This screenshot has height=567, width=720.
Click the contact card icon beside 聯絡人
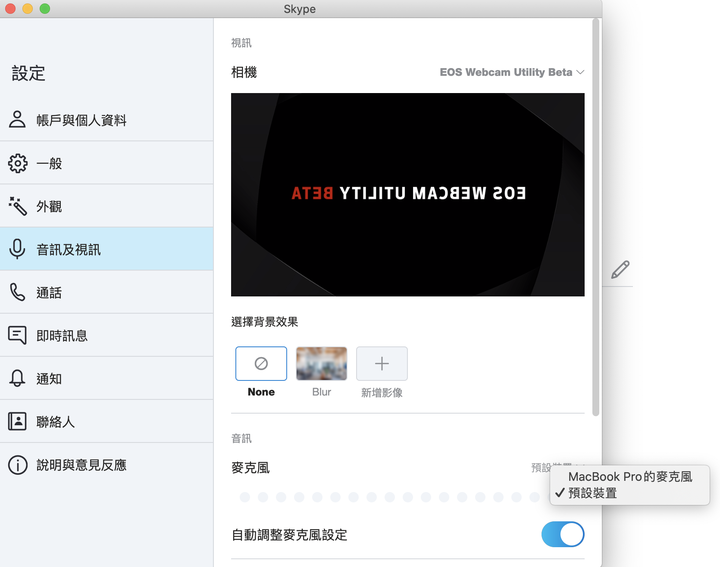17,421
